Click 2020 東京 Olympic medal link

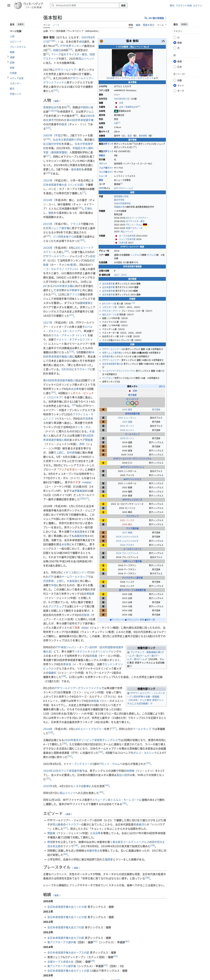[127, 410]
